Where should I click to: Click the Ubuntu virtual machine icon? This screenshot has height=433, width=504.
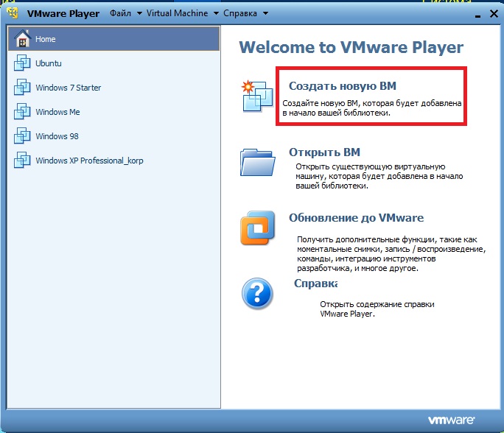22,63
